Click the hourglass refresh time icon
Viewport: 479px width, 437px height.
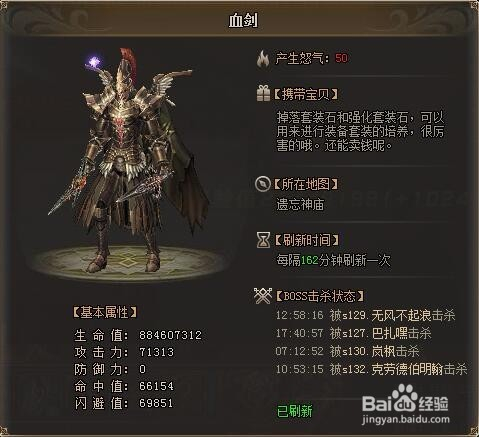tap(263, 240)
